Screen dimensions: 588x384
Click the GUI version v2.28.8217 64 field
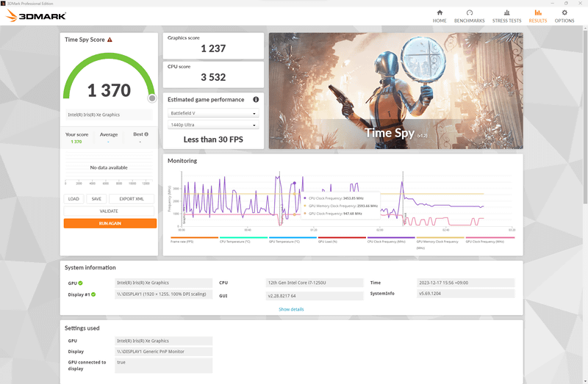click(315, 296)
